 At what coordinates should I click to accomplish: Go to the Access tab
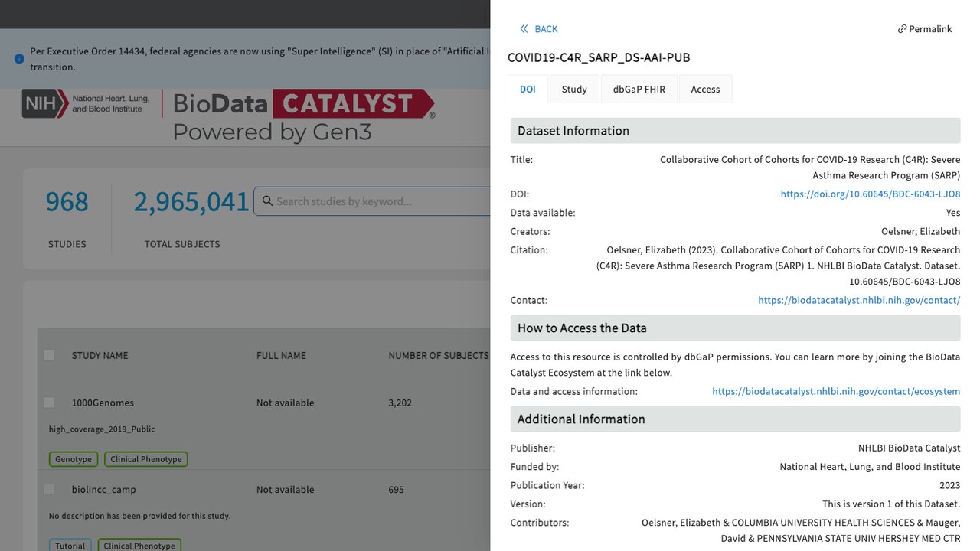point(705,89)
